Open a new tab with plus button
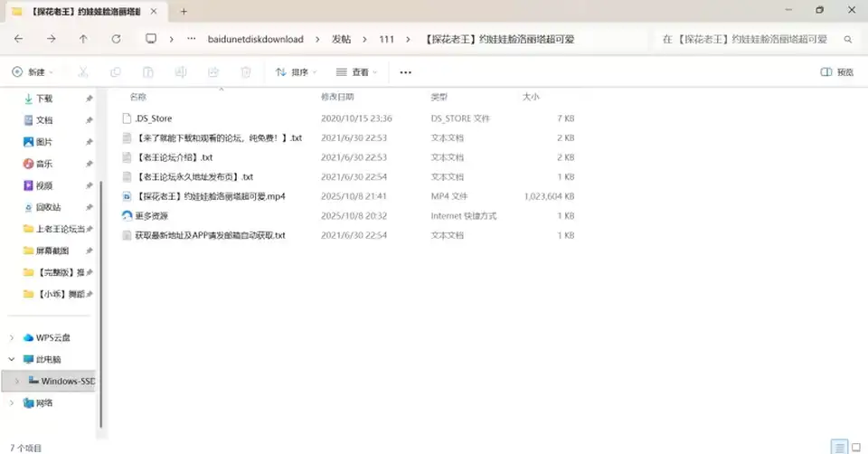The width and height of the screenshot is (868, 454). click(x=184, y=11)
